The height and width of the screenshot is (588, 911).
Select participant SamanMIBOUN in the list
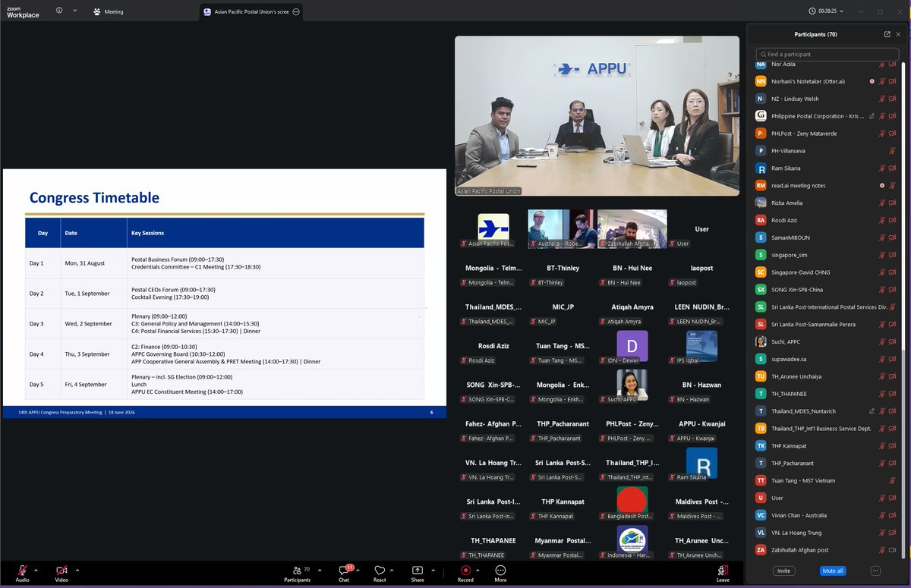click(x=826, y=237)
